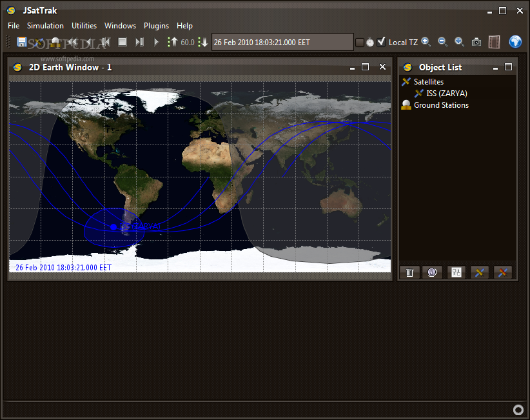Open the add satellite toolbar icon

(39, 43)
